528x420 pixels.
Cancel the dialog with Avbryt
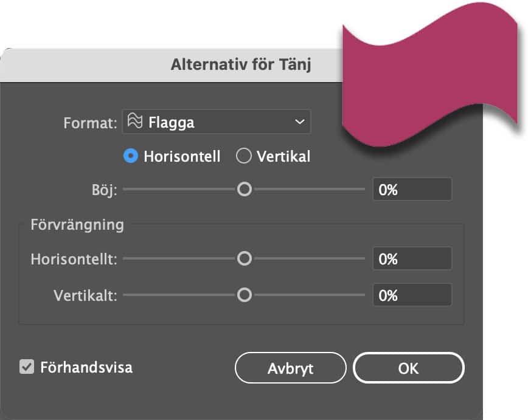(290, 368)
